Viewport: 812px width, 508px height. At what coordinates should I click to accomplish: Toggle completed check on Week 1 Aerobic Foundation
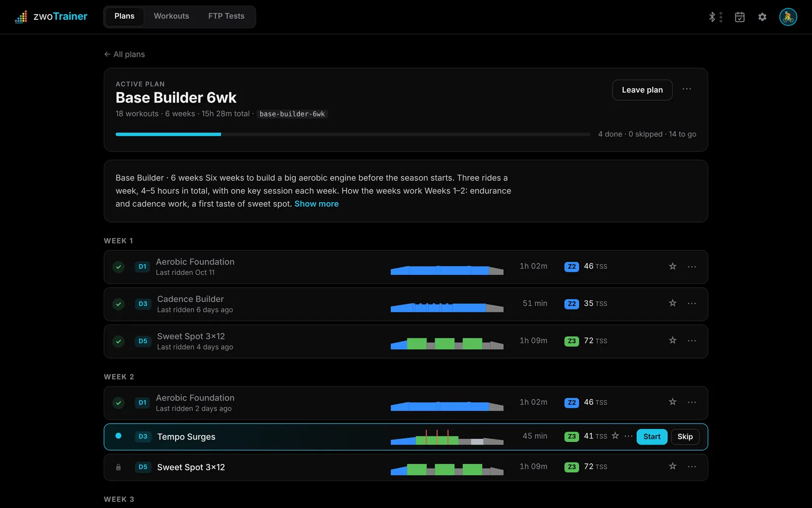click(x=118, y=267)
